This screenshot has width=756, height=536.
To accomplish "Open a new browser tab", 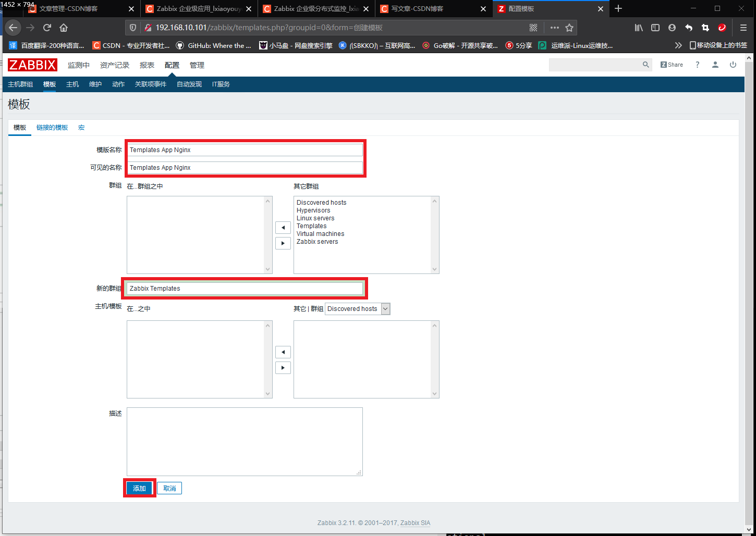I will (618, 8).
